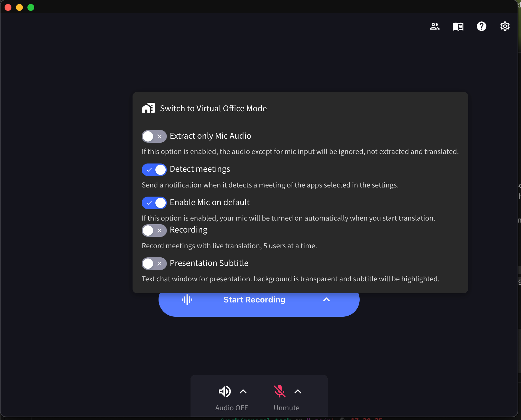Click the house icon beside Virtual Office Mode

149,108
